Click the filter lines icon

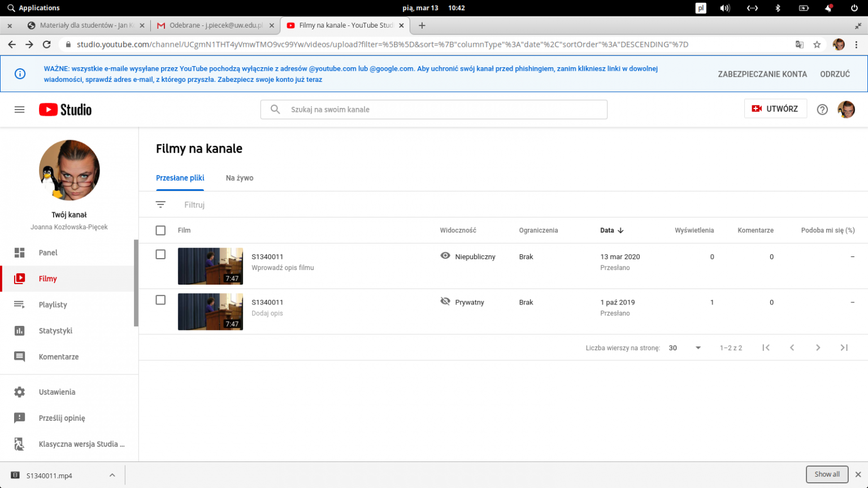coord(160,204)
